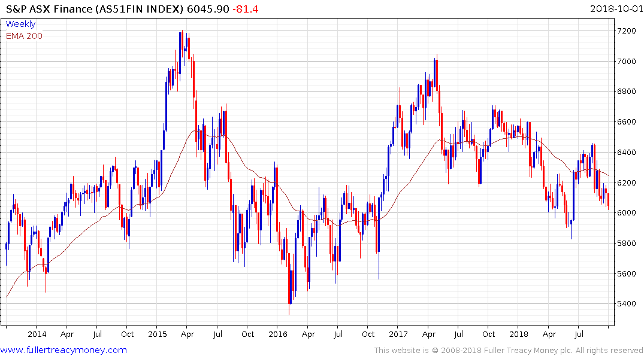Click the 6400 price axis label
Image resolution: width=644 pixels, height=359 pixels.
click(x=627, y=152)
